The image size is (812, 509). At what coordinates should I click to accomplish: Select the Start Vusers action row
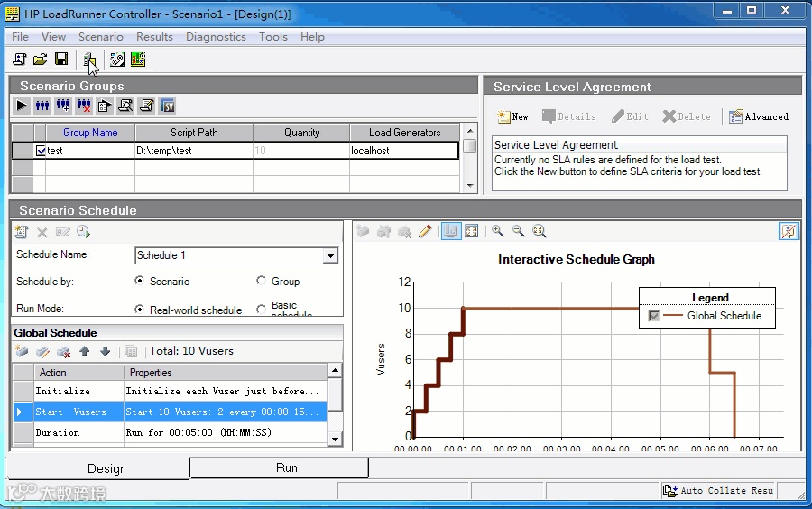170,412
